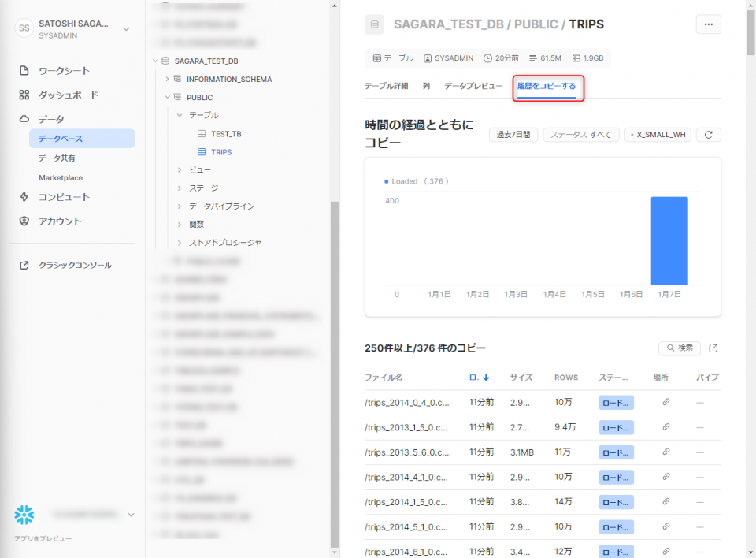Collapse the テーブル folder

point(180,115)
